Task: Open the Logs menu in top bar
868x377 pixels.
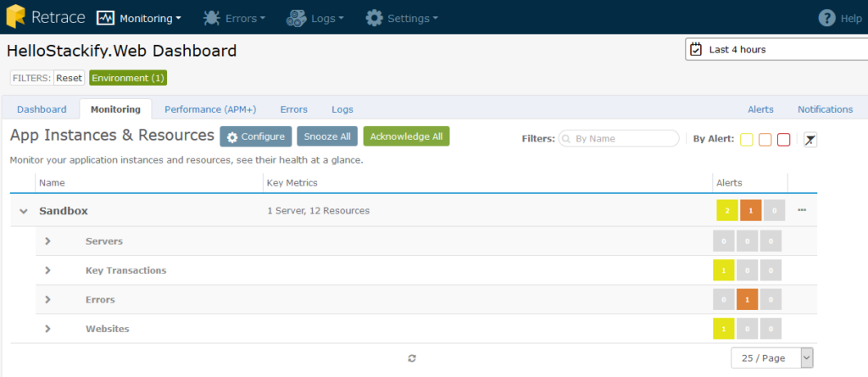Action: tap(315, 19)
